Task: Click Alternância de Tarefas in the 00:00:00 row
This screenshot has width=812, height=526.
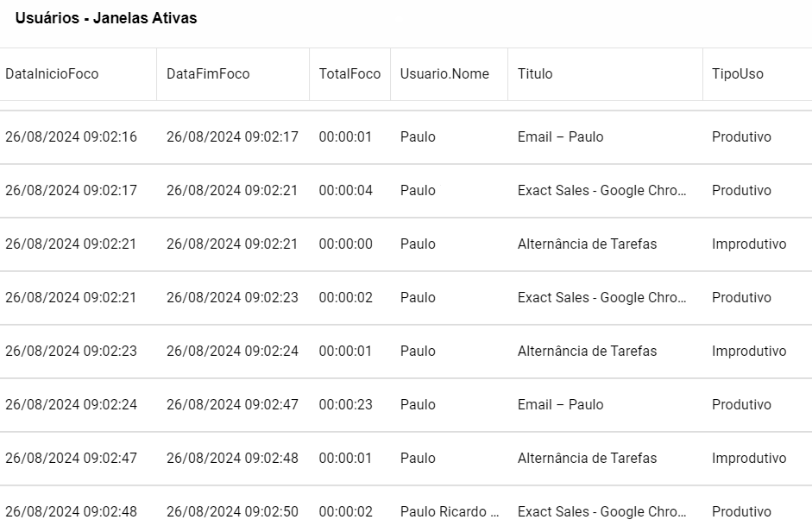Action: click(587, 244)
